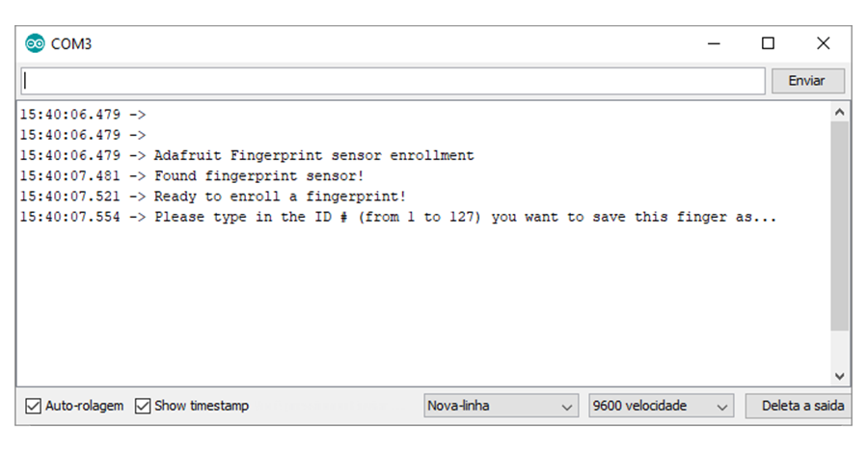Open the 9600 velocidade baud rate dropdown
This screenshot has width=868, height=450.
click(x=661, y=406)
